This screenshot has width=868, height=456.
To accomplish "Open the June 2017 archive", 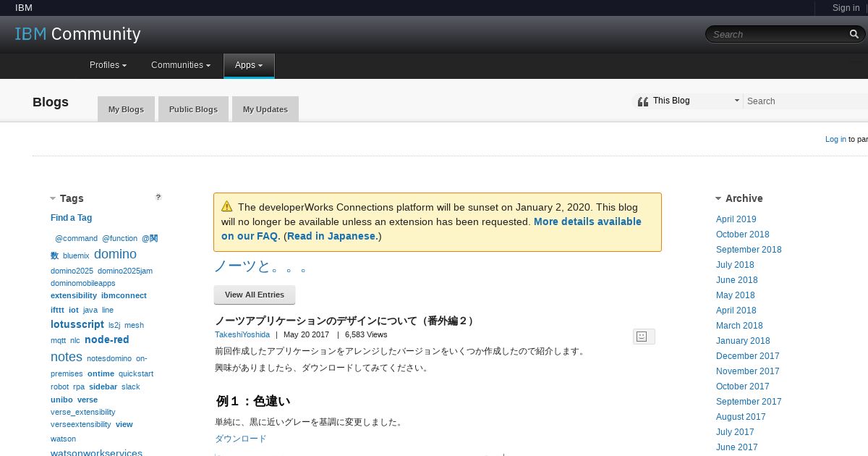I will [737, 447].
